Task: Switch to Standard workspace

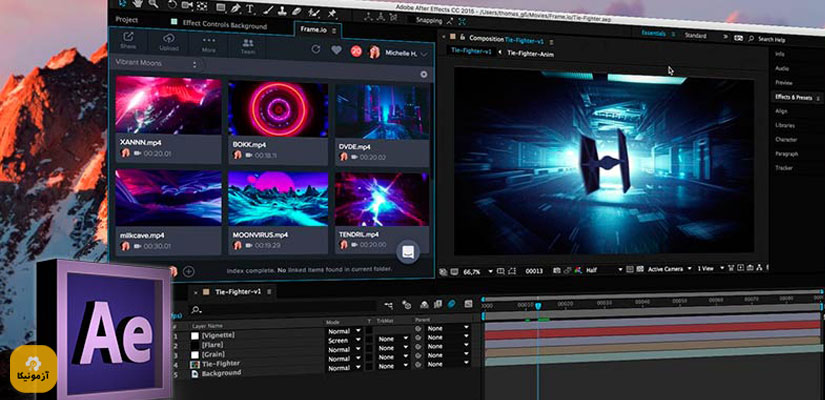Action: 695,35
